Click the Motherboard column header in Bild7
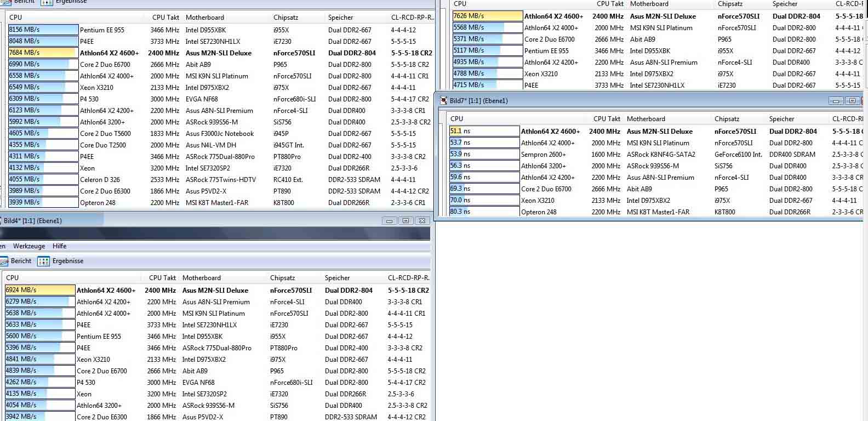This screenshot has height=421, width=868. point(646,119)
